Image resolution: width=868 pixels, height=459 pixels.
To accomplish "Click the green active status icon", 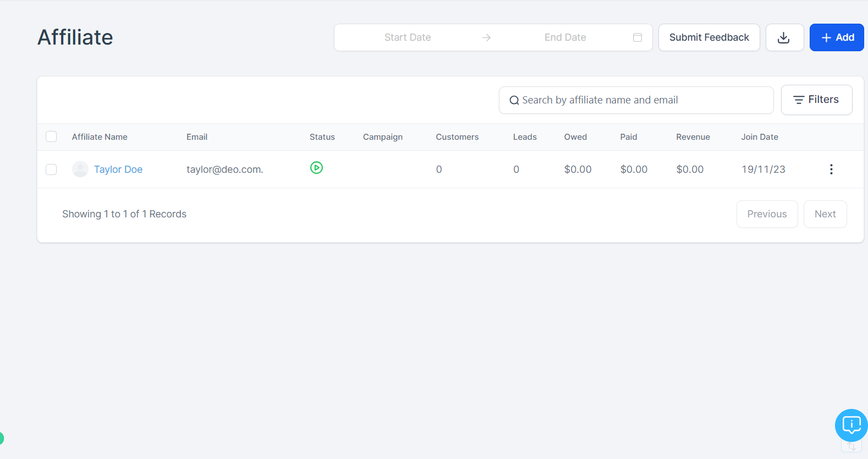I will click(x=316, y=167).
